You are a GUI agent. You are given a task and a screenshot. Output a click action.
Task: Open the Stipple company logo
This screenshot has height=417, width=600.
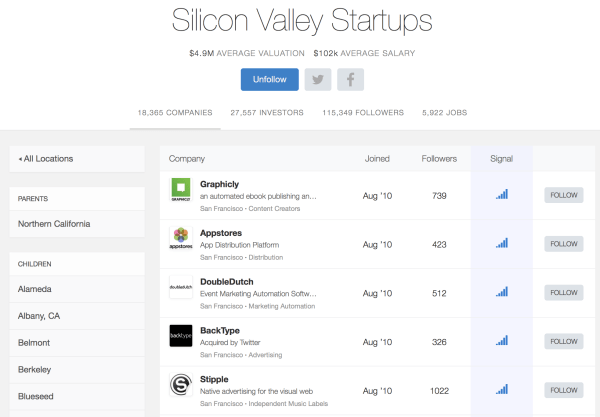(181, 385)
